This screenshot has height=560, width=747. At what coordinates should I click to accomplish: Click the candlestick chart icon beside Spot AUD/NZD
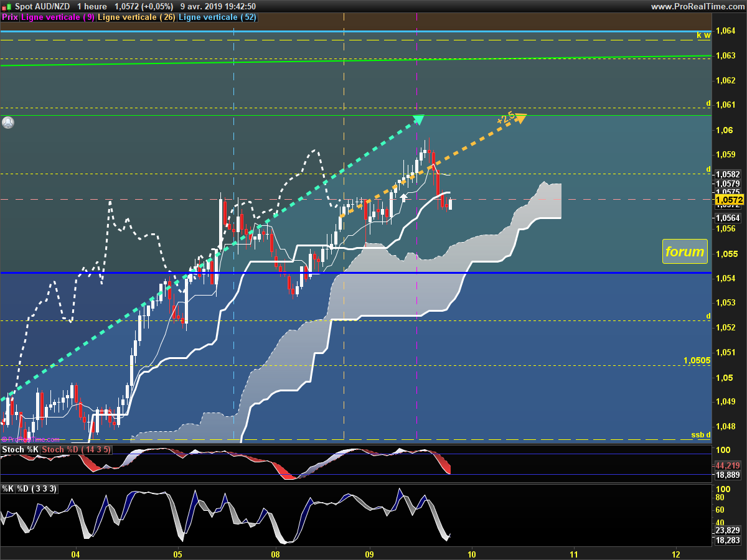pyautogui.click(x=6, y=6)
